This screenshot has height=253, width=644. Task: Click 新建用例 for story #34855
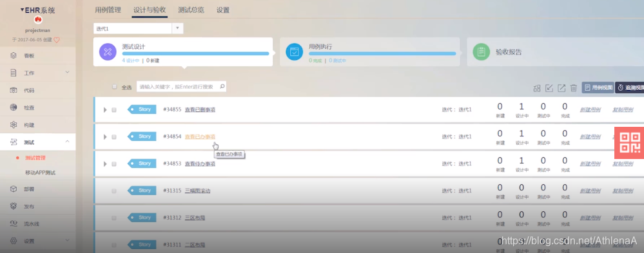[590, 110]
